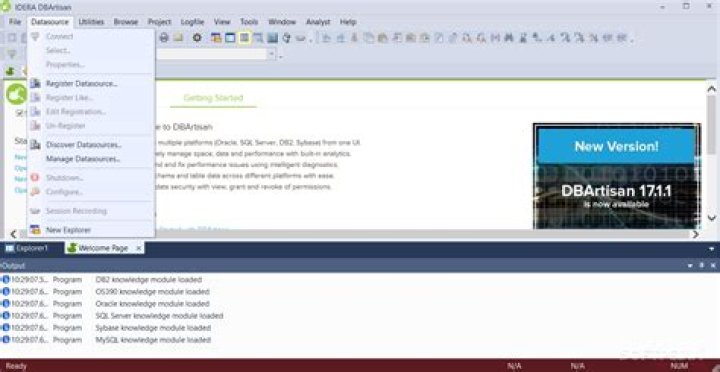Click the Un-Register menu entry
This screenshot has height=372, width=720.
click(91, 125)
